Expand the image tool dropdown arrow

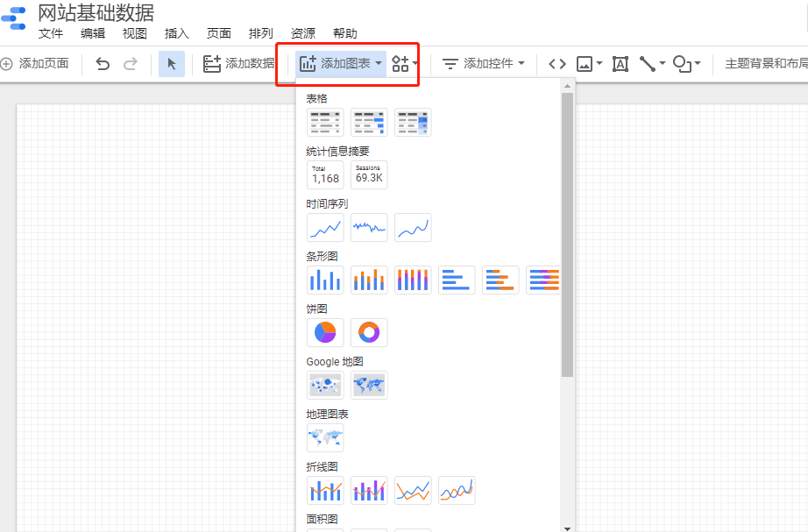click(x=599, y=63)
